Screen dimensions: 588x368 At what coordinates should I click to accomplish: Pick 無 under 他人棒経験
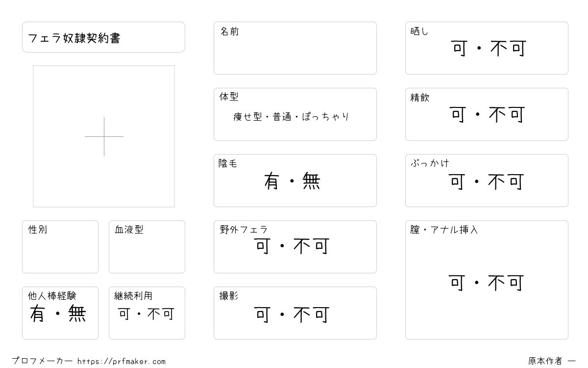click(x=77, y=314)
